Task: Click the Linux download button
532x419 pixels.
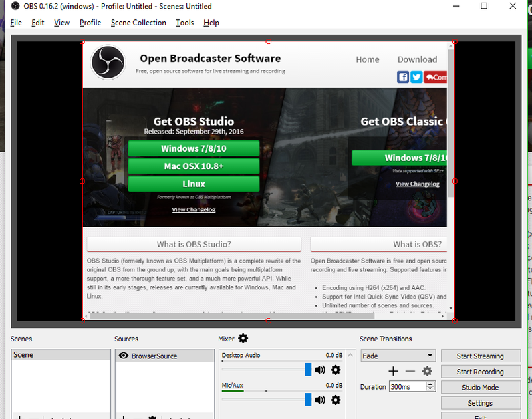Action: coord(194,184)
